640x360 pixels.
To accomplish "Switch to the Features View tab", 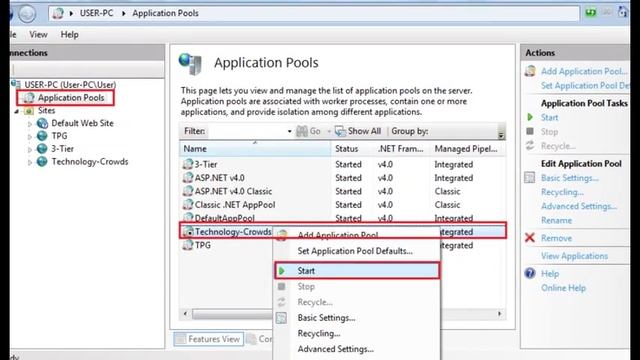I will point(209,339).
